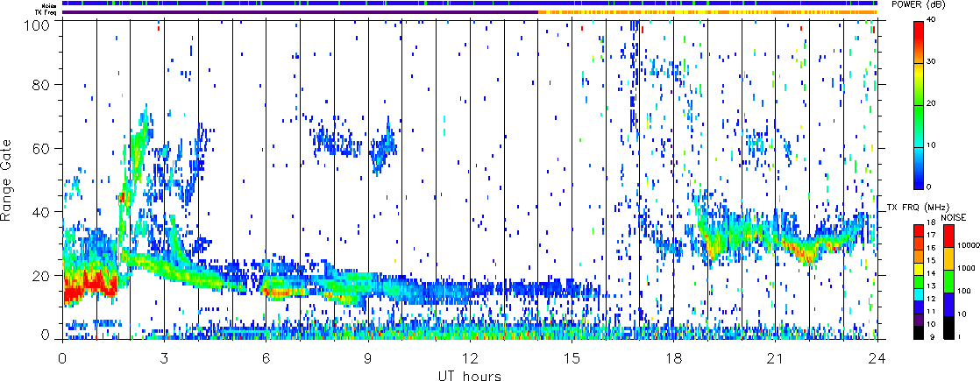Click the blue Noise strip above the plot

click(470, 4)
